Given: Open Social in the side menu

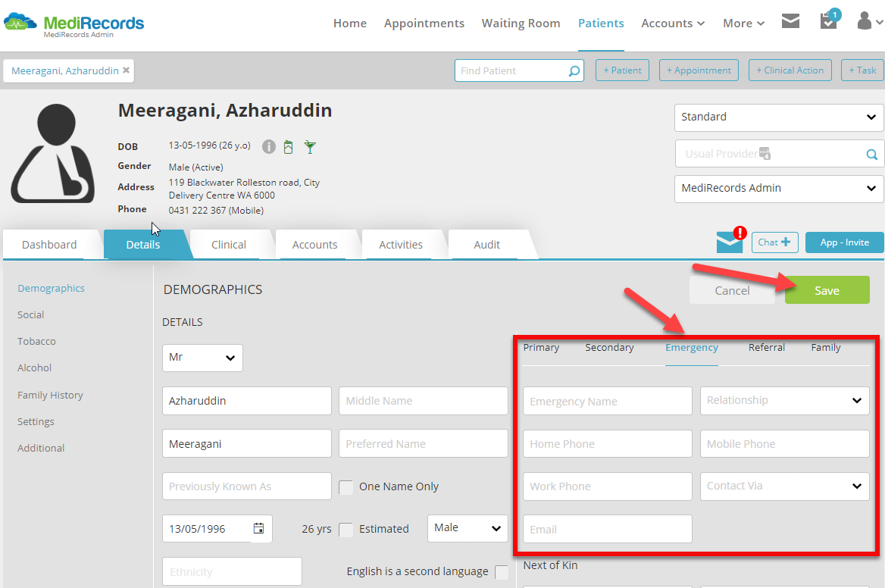Looking at the screenshot, I should tap(30, 315).
